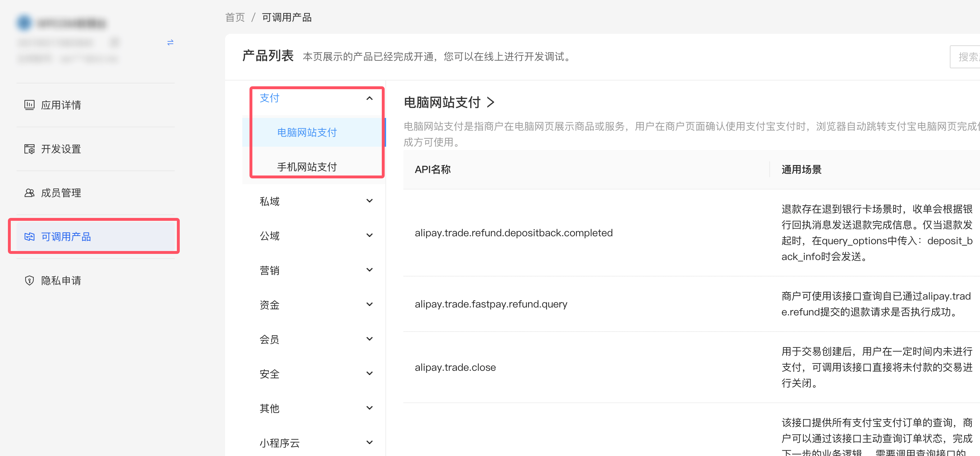
Task: Click the 开发设置 sidebar icon
Action: tap(29, 149)
